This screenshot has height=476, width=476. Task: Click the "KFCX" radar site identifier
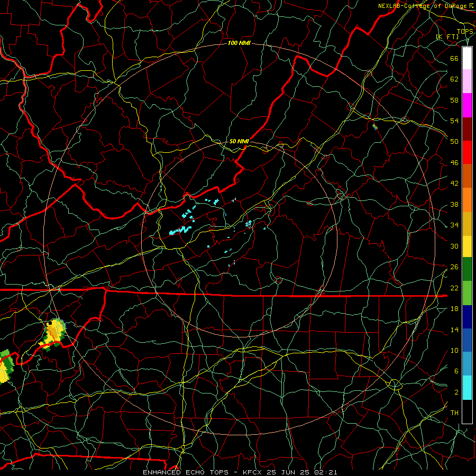pos(253,472)
